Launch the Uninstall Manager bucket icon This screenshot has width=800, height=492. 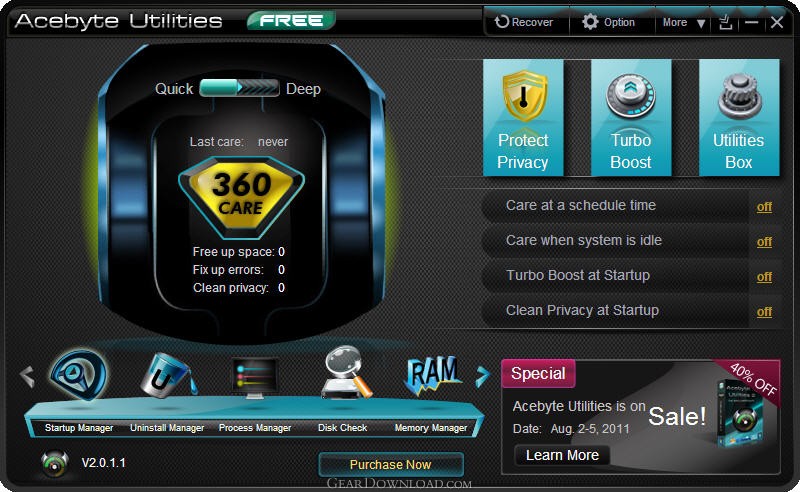point(168,375)
